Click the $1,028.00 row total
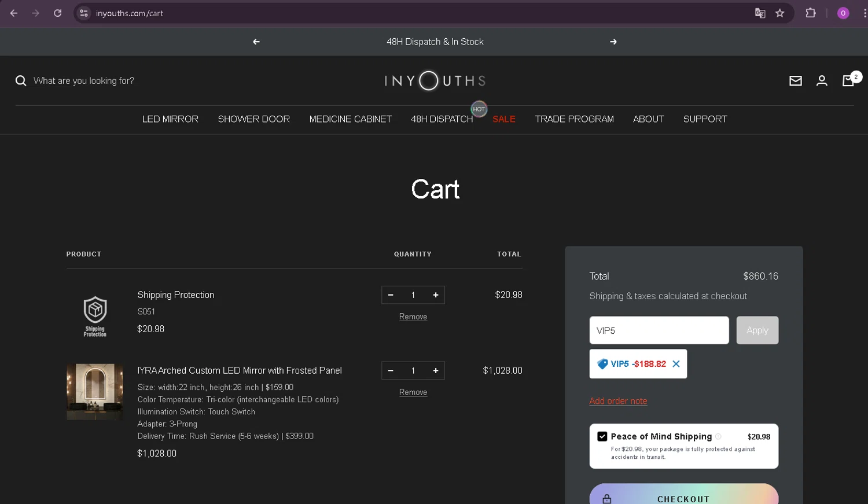The width and height of the screenshot is (868, 504). (x=503, y=371)
